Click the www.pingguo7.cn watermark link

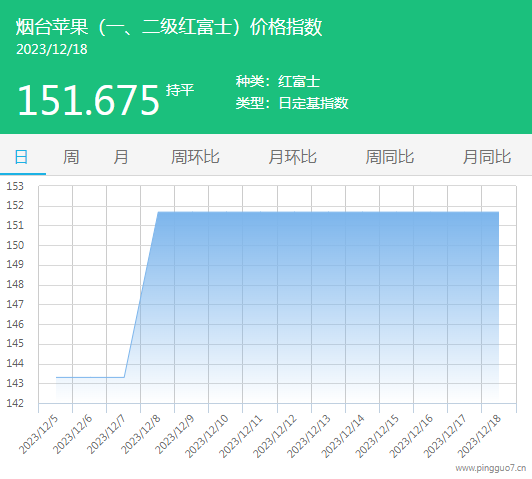coord(491,468)
